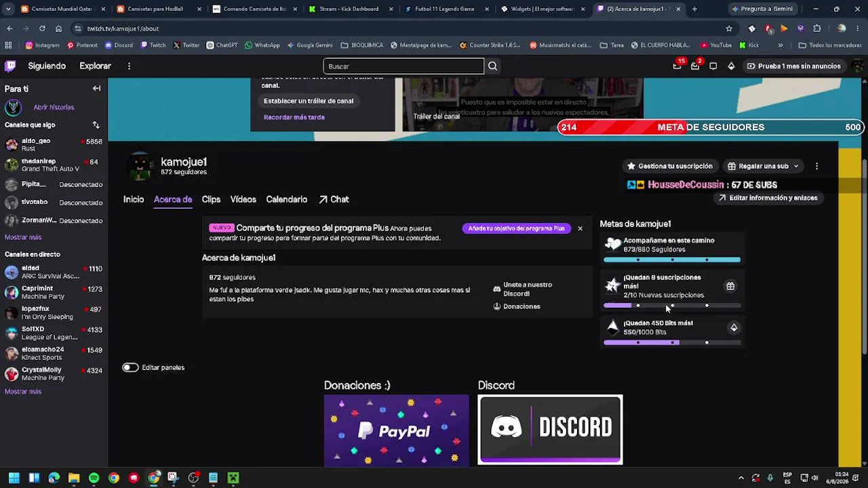Open the Vídeos channel tab
868x488 pixels.
click(x=243, y=199)
